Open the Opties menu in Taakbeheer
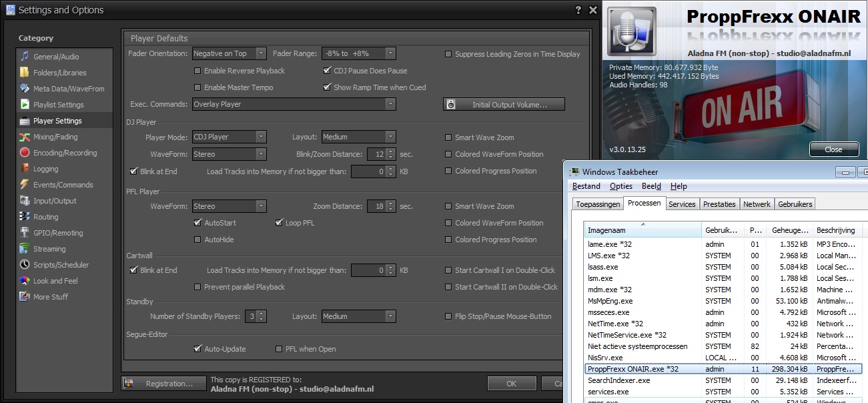 pos(621,186)
